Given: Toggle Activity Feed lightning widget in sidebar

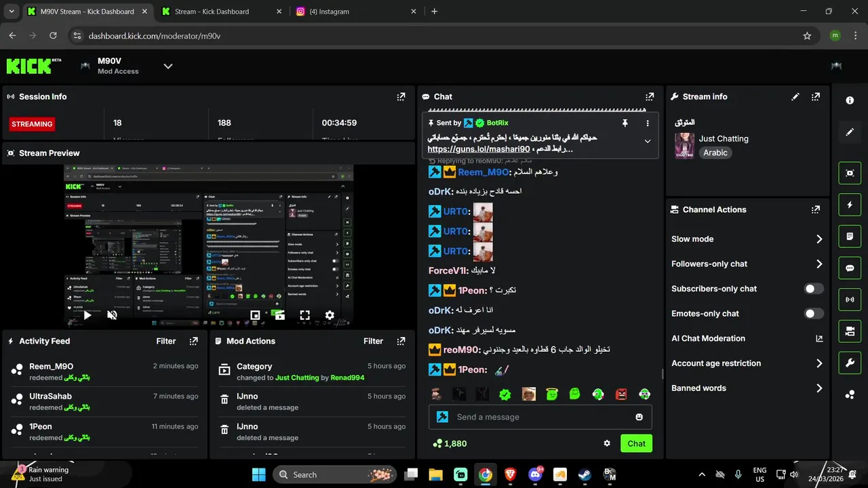Looking at the screenshot, I should tap(850, 205).
